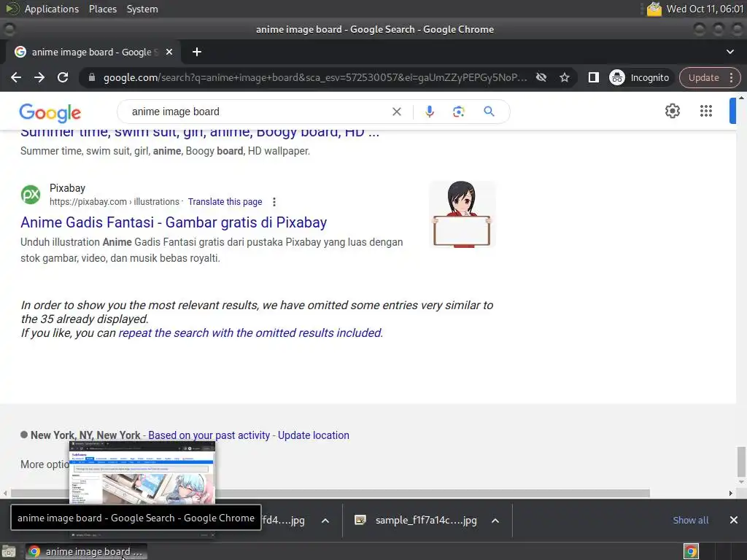Open a new tab with the plus

pyautogui.click(x=197, y=52)
